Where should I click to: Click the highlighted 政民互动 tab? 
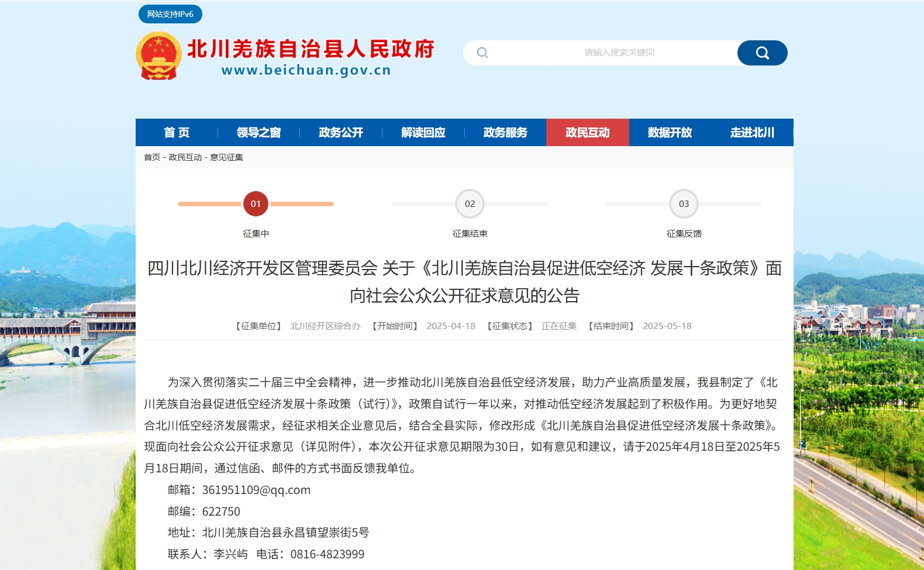coord(587,133)
